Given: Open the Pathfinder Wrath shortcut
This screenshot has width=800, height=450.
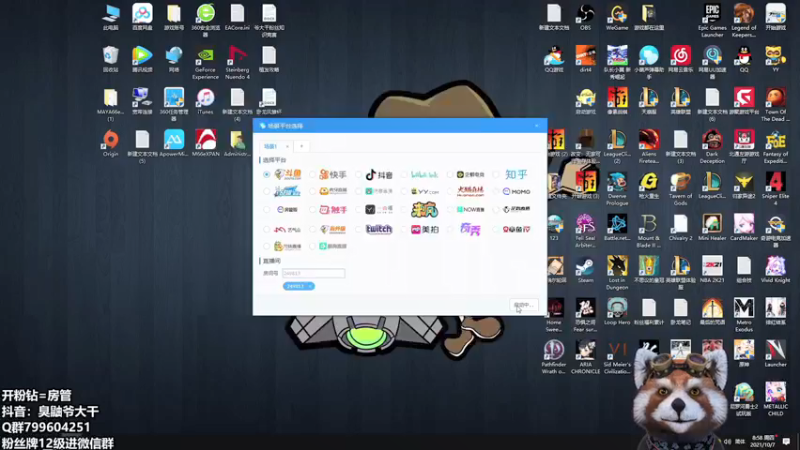Looking at the screenshot, I should [554, 357].
